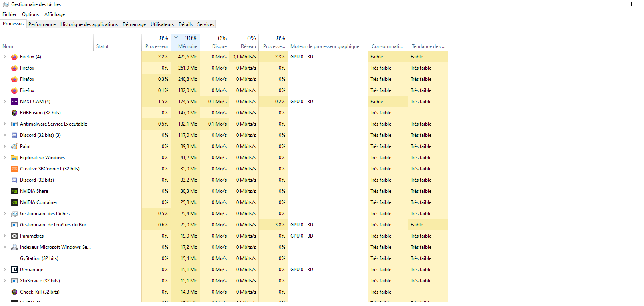Click the NVIDIA Container icon

point(14,202)
